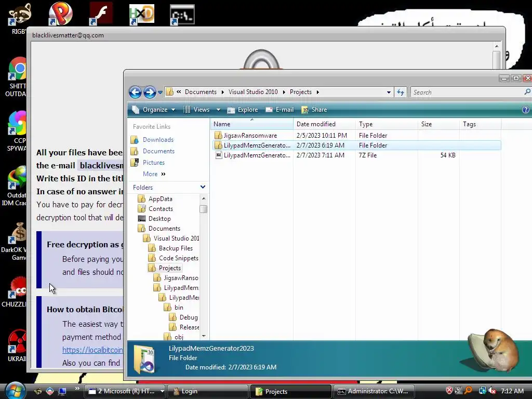Click the Forward navigation arrow in Explorer
Viewport: 532px width, 399px height.
click(x=150, y=92)
